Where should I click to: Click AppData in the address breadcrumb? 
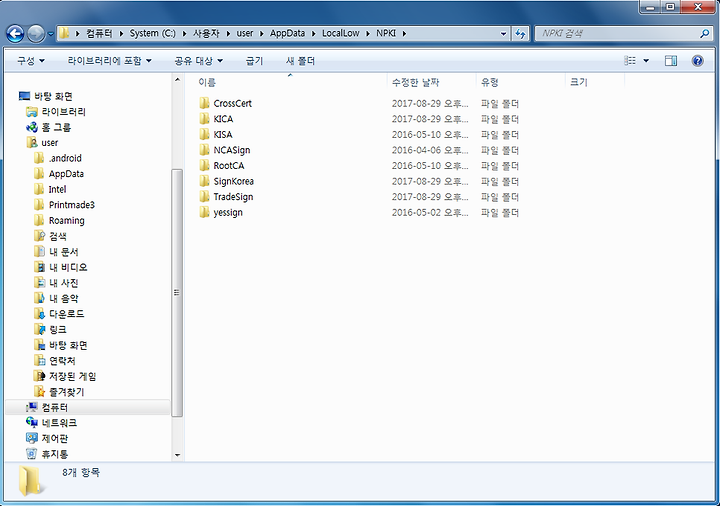tap(287, 34)
